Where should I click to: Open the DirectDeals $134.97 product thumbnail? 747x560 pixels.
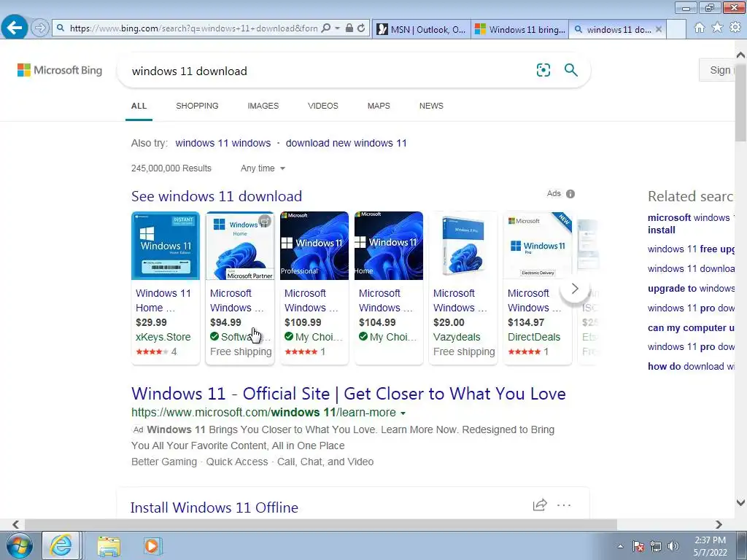538,245
